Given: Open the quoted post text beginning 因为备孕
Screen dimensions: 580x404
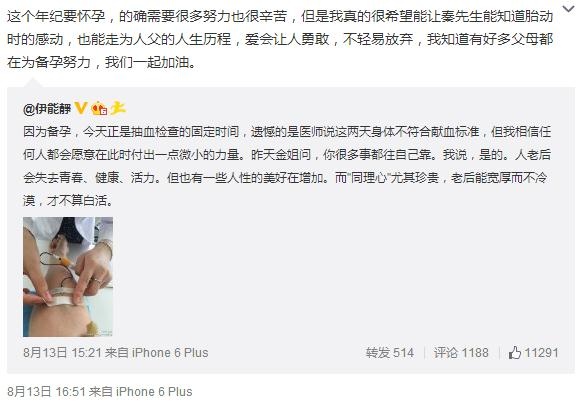Looking at the screenshot, I should click(x=287, y=166).
